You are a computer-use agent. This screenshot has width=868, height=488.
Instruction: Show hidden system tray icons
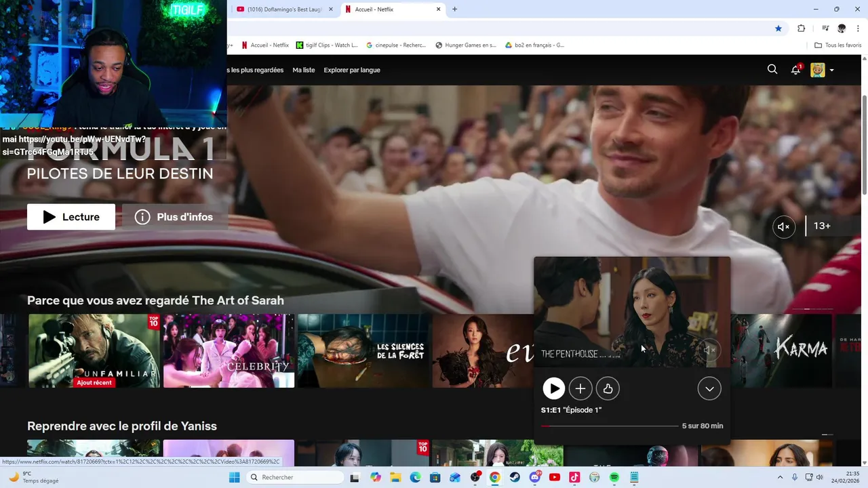coord(780,477)
